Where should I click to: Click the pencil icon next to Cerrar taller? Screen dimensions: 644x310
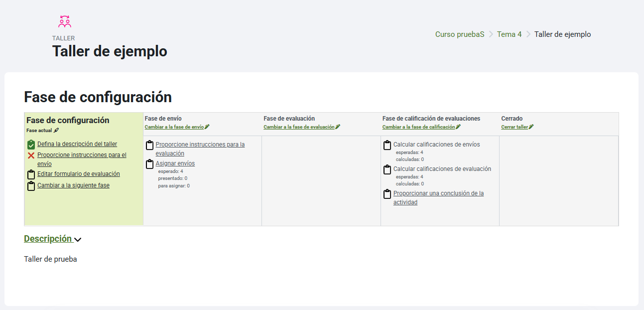coord(531,127)
